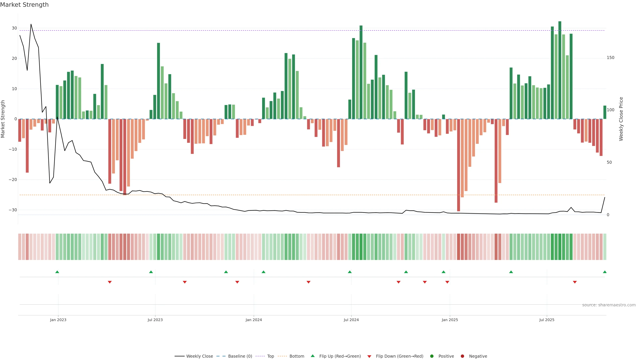Click the rightmost red flip-down triangle marker
Image resolution: width=644 pixels, height=362 pixels.
[575, 282]
